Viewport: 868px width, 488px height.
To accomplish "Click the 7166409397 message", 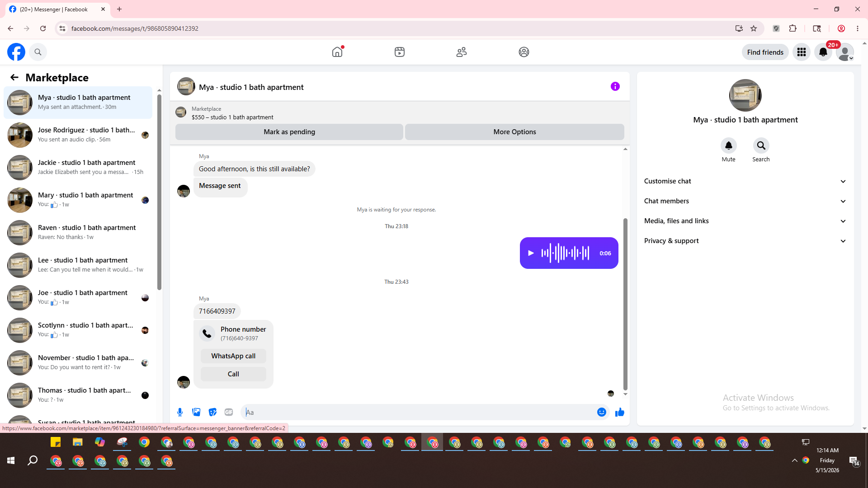I will 217,311.
